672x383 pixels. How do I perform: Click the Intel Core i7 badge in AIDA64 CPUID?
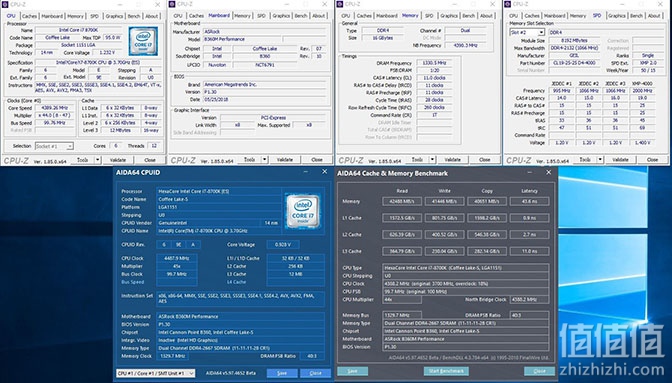[303, 211]
